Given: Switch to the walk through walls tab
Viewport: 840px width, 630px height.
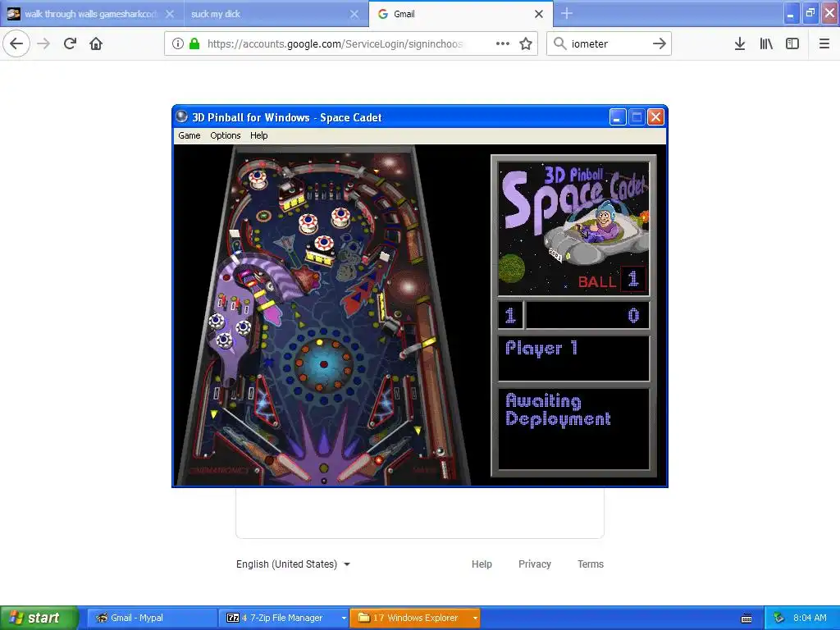Looking at the screenshot, I should (x=91, y=14).
